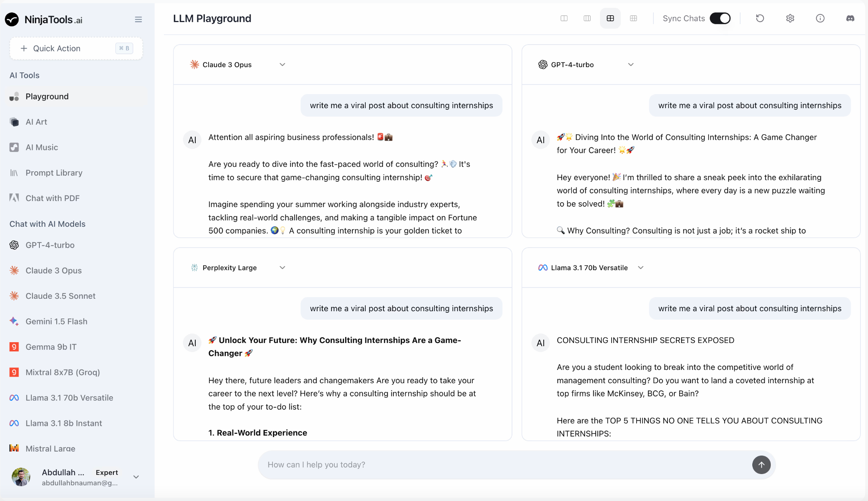Select the four-panel grid layout icon
The height and width of the screenshot is (501, 868).
[610, 18]
